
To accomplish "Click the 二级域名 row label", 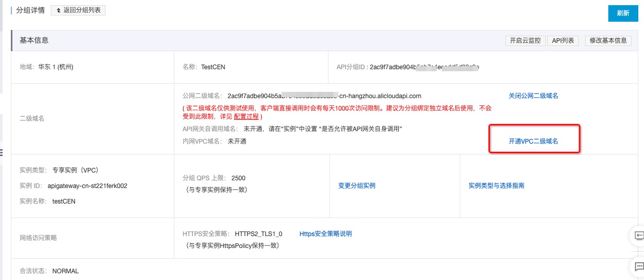I will [32, 118].
